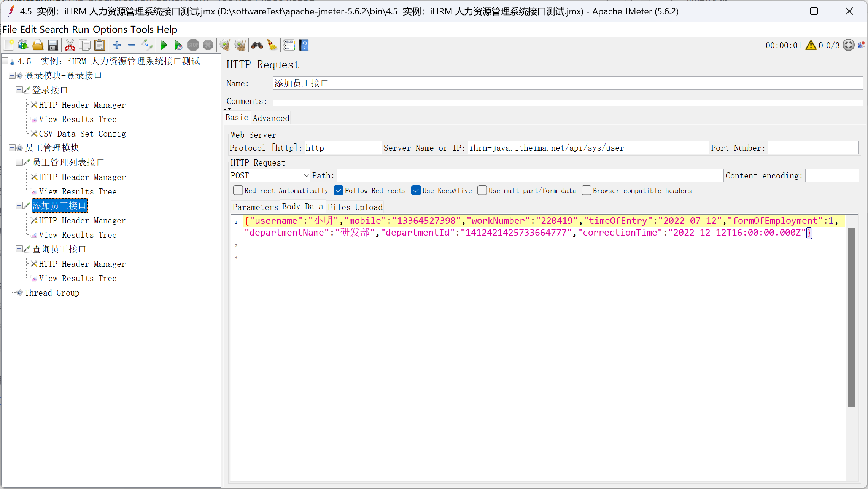
Task: Open the Run menu
Action: pos(80,29)
